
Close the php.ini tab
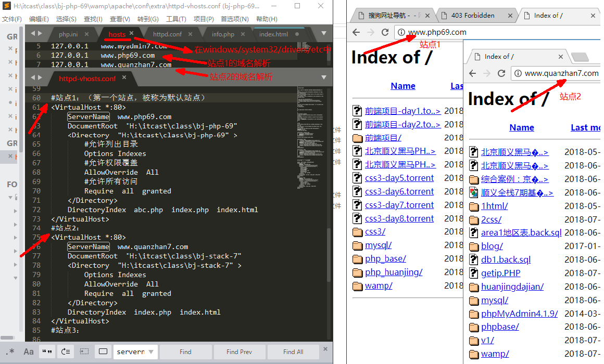[86, 34]
